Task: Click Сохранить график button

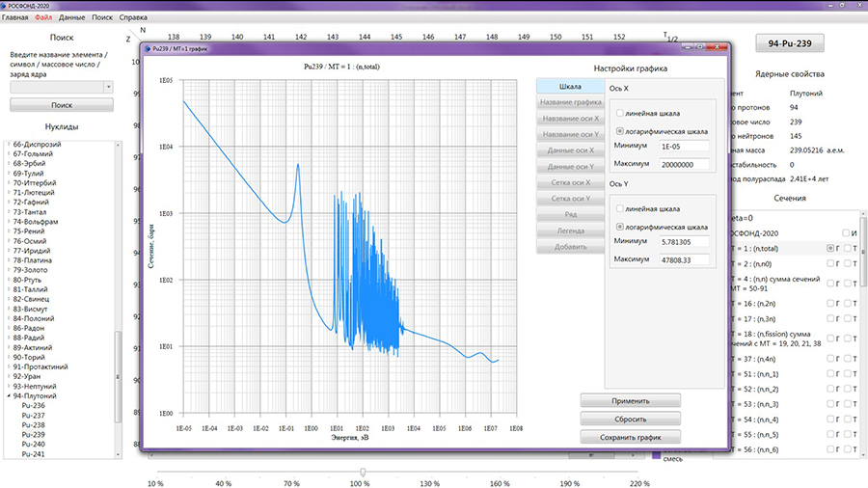Action: tap(631, 437)
